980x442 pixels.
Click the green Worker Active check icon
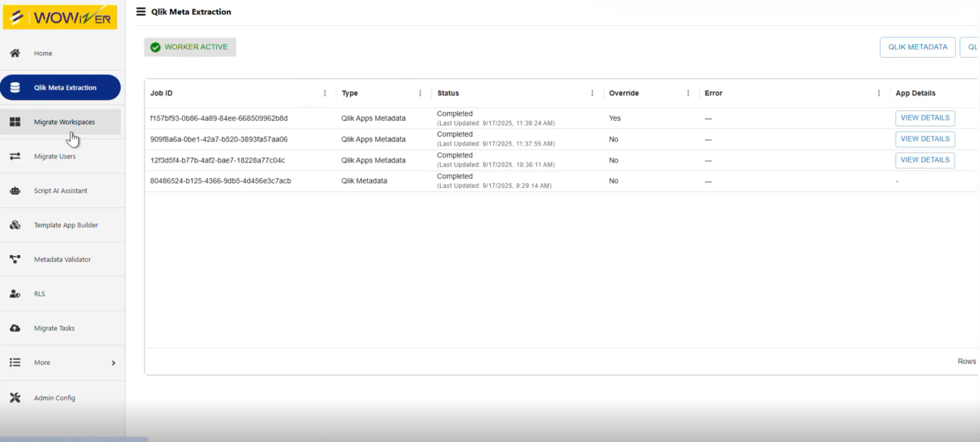[x=155, y=47]
